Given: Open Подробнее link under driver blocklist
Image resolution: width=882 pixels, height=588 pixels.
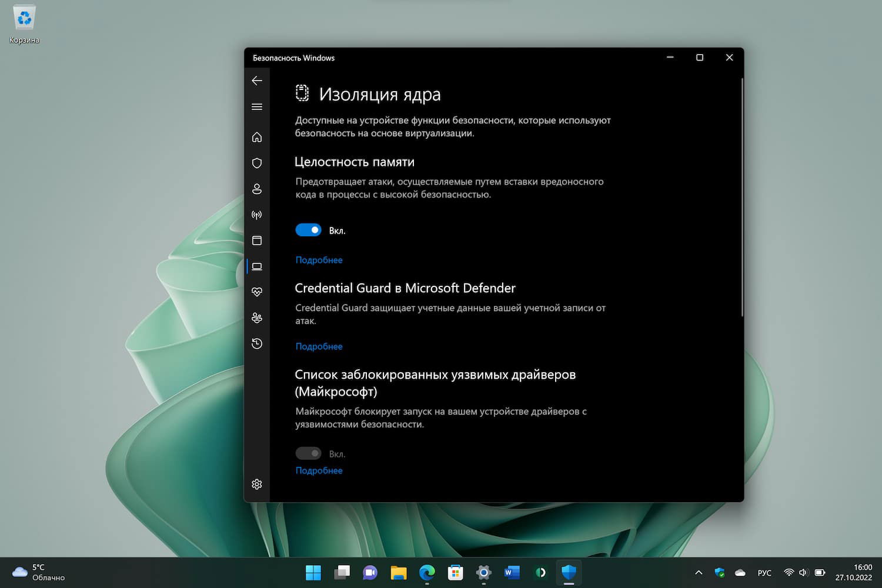Looking at the screenshot, I should point(319,470).
